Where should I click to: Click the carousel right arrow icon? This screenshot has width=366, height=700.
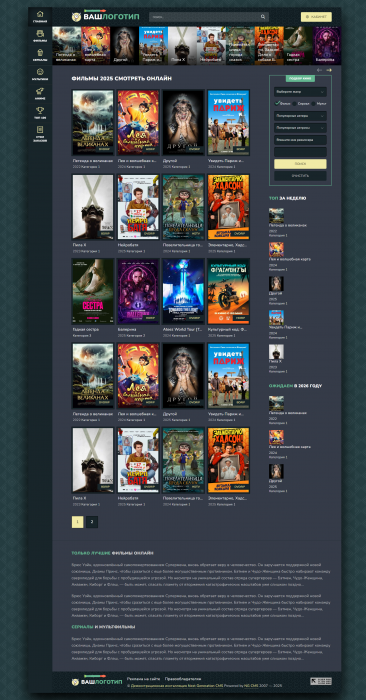click(x=329, y=70)
